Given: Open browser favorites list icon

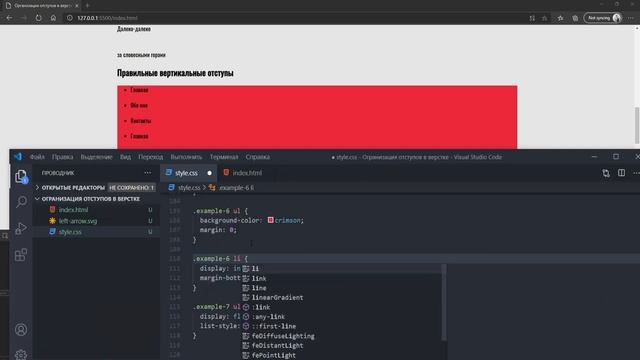Looking at the screenshot, I should 560,18.
